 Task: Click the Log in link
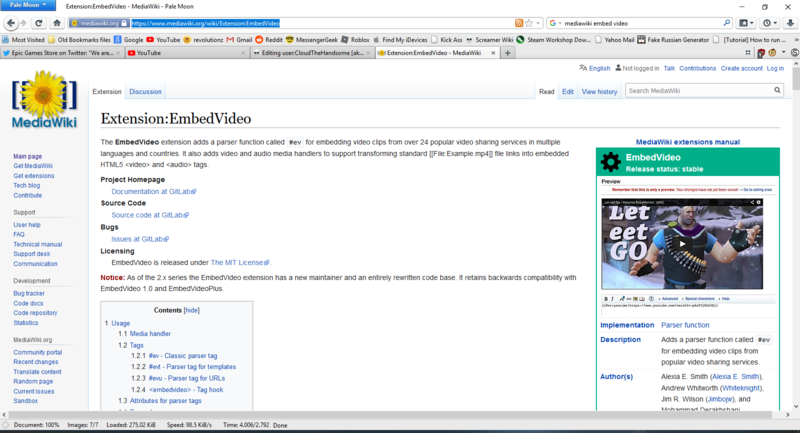click(775, 68)
